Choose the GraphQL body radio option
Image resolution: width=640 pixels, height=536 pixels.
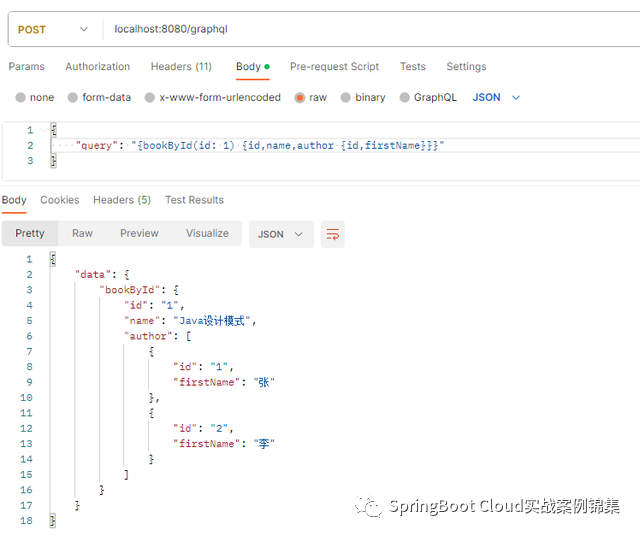(405, 98)
